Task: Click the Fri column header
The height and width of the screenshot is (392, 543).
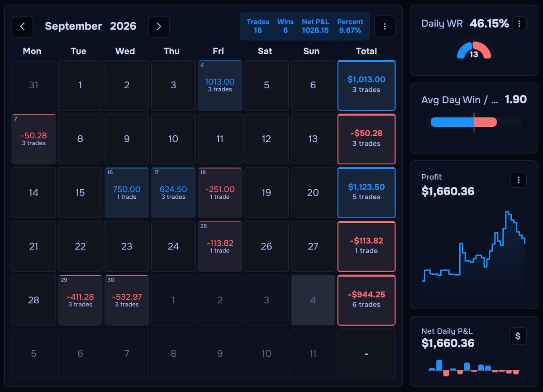Action: pos(218,51)
